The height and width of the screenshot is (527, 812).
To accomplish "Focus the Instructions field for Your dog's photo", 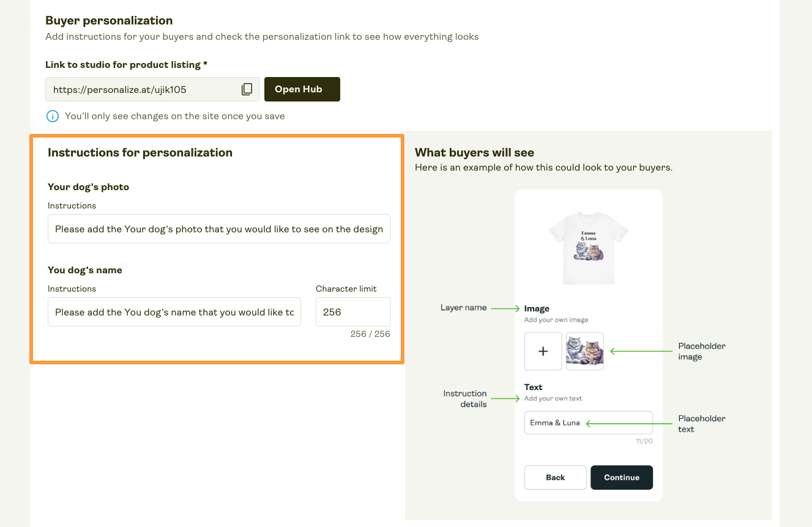I will point(218,229).
